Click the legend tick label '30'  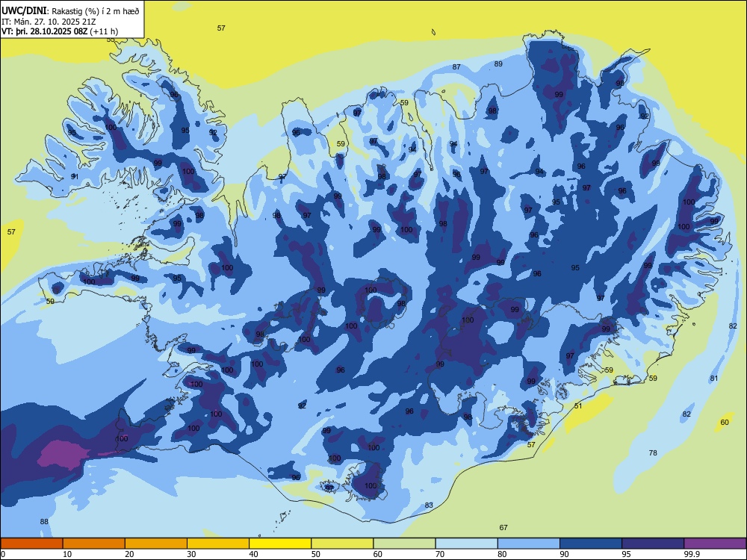pos(191,554)
